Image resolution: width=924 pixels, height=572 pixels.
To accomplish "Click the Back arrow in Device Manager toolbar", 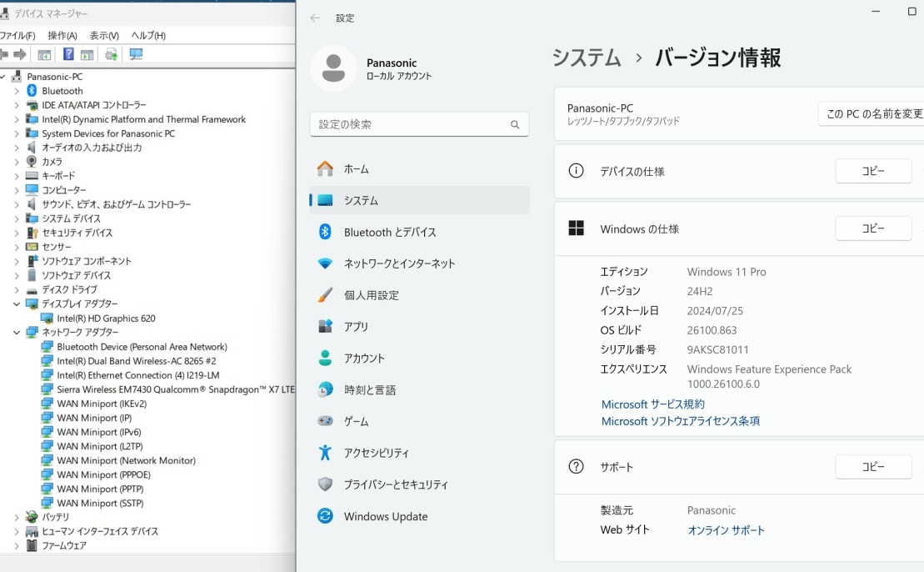I will coord(3,55).
